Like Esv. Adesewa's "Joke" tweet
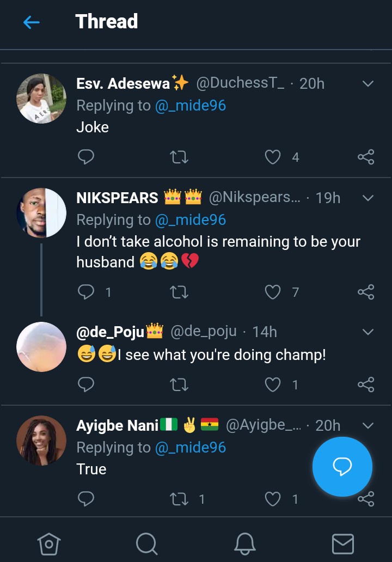Image resolution: width=392 pixels, height=562 pixels. tap(272, 157)
